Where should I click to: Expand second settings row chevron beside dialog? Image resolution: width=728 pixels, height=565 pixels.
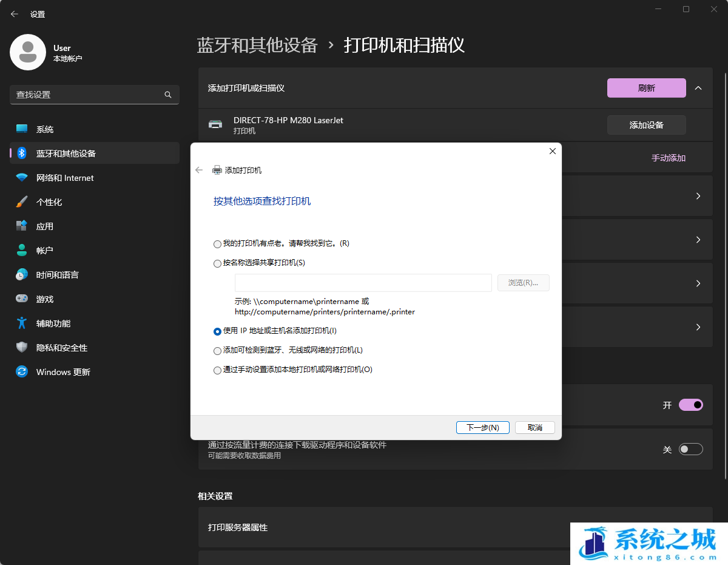click(x=698, y=240)
